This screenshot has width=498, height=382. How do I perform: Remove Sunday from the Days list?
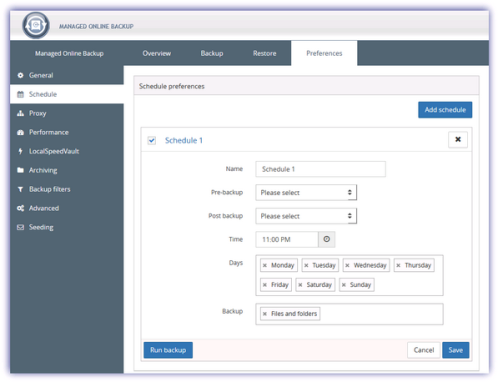(344, 285)
